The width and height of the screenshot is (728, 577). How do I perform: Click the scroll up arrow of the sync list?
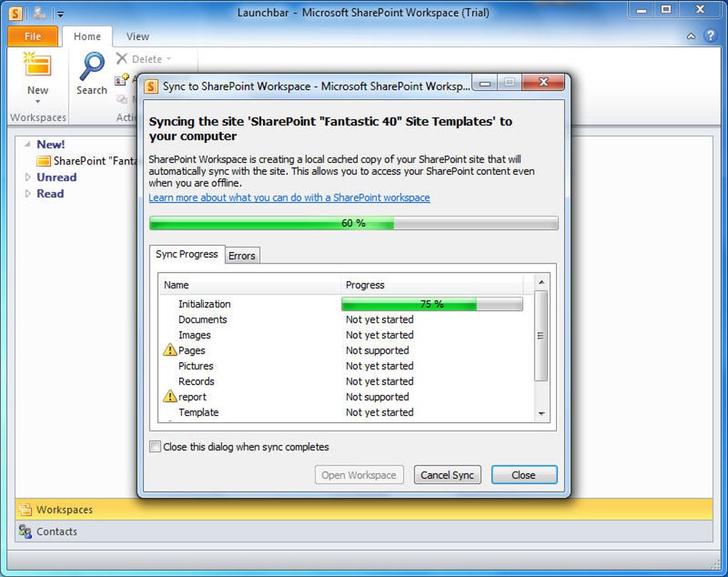pyautogui.click(x=541, y=282)
